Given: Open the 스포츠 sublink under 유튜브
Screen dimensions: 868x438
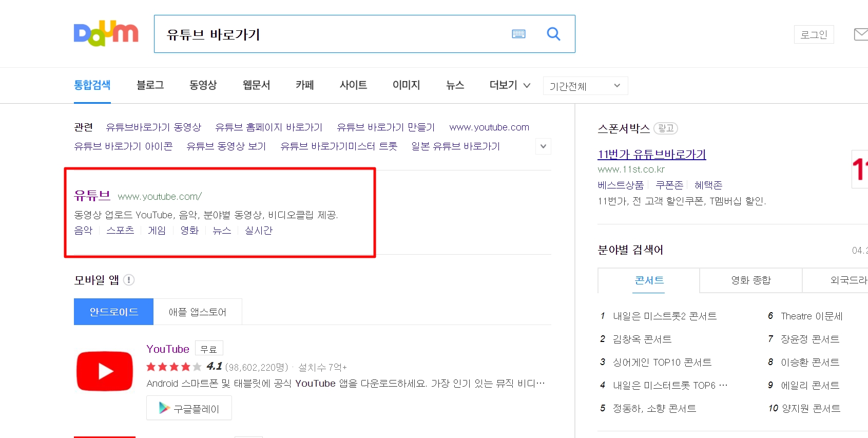Looking at the screenshot, I should pos(120,231).
